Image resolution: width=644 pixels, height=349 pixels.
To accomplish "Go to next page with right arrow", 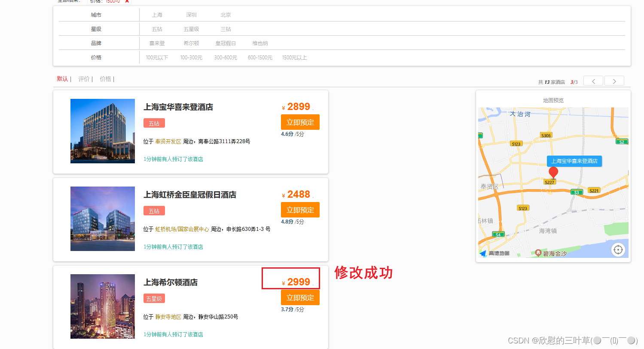I will pos(614,81).
